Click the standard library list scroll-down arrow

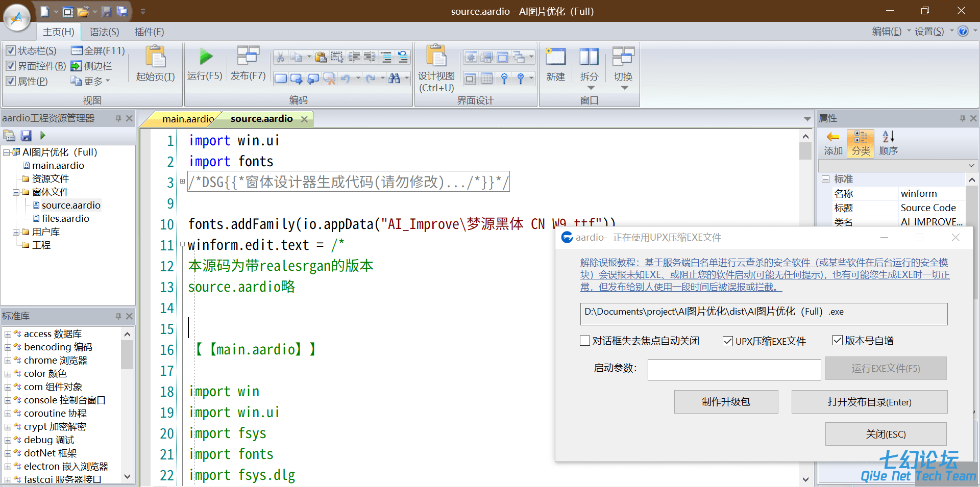pos(128,476)
